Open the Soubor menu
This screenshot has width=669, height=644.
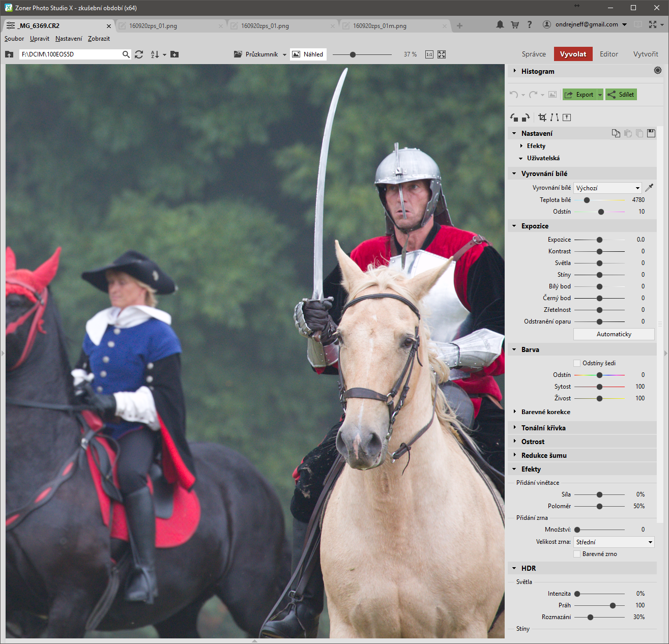14,39
